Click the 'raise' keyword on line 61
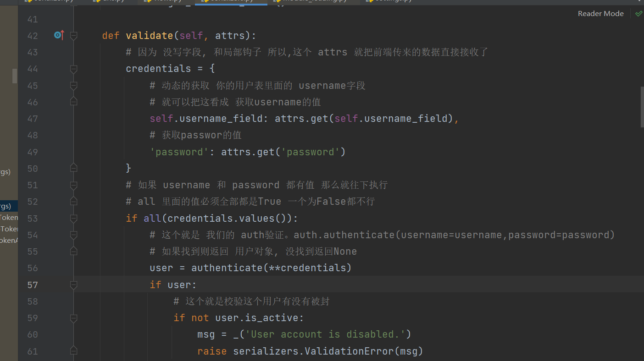644x361 pixels. pyautogui.click(x=212, y=351)
